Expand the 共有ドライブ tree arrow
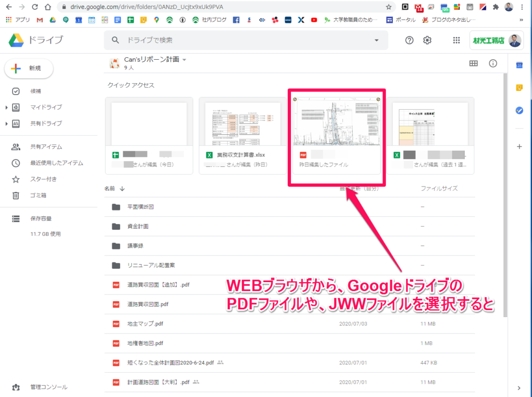 tap(6, 124)
